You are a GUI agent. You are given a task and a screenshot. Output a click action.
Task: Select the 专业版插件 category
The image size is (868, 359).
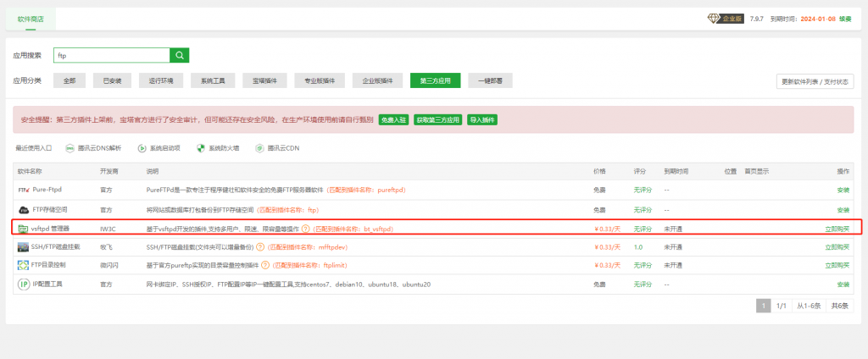pos(320,80)
